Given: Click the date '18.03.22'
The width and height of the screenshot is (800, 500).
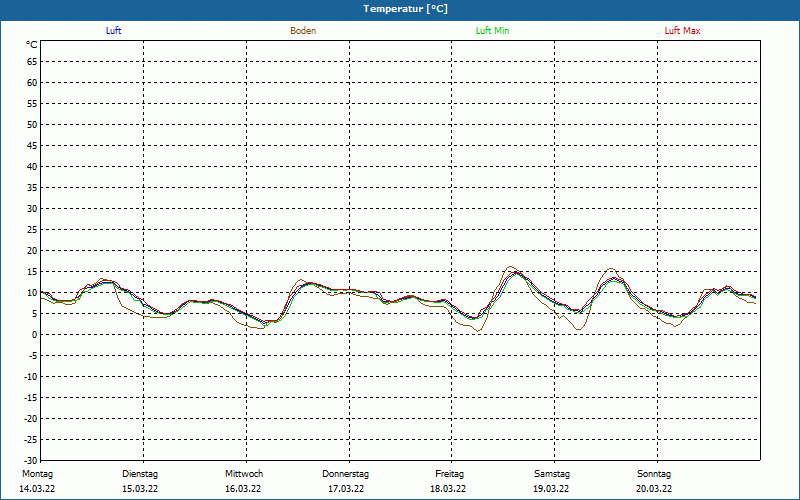Looking at the screenshot, I should (x=448, y=489).
